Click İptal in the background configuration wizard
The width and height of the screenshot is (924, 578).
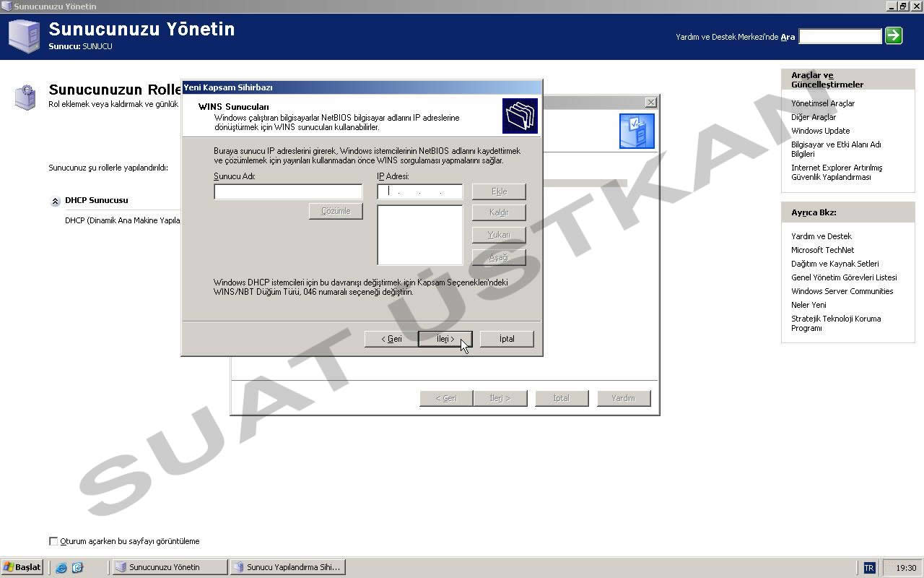click(562, 398)
